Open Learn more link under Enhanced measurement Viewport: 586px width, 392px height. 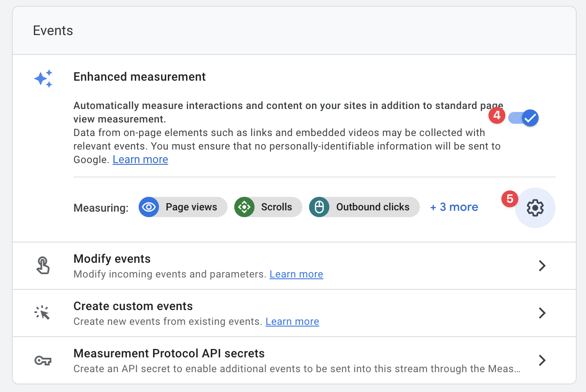point(140,160)
